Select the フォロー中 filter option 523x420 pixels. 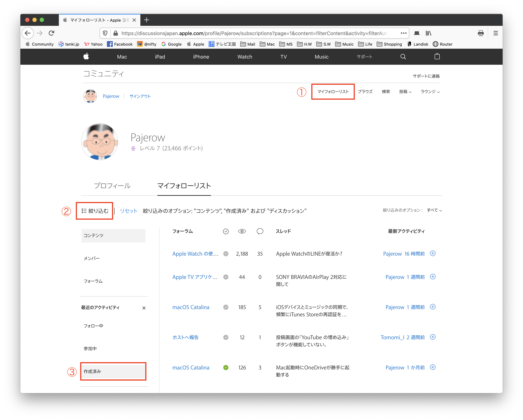tap(93, 326)
